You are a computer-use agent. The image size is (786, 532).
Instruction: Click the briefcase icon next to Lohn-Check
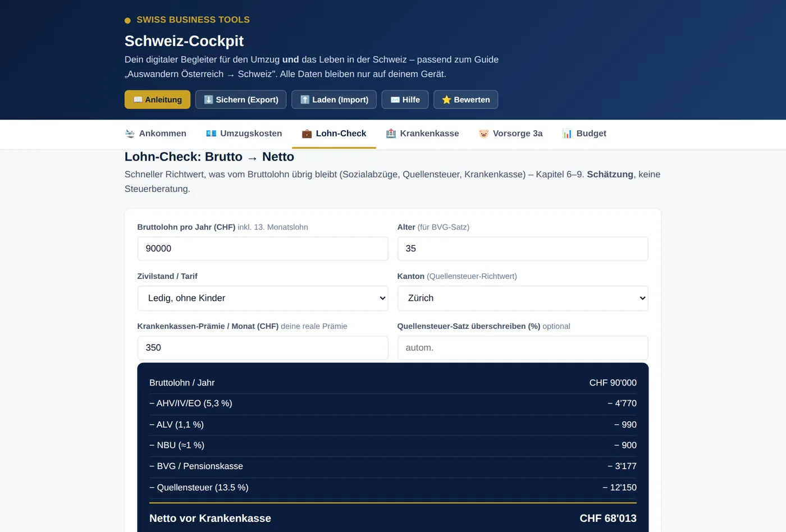[307, 134]
